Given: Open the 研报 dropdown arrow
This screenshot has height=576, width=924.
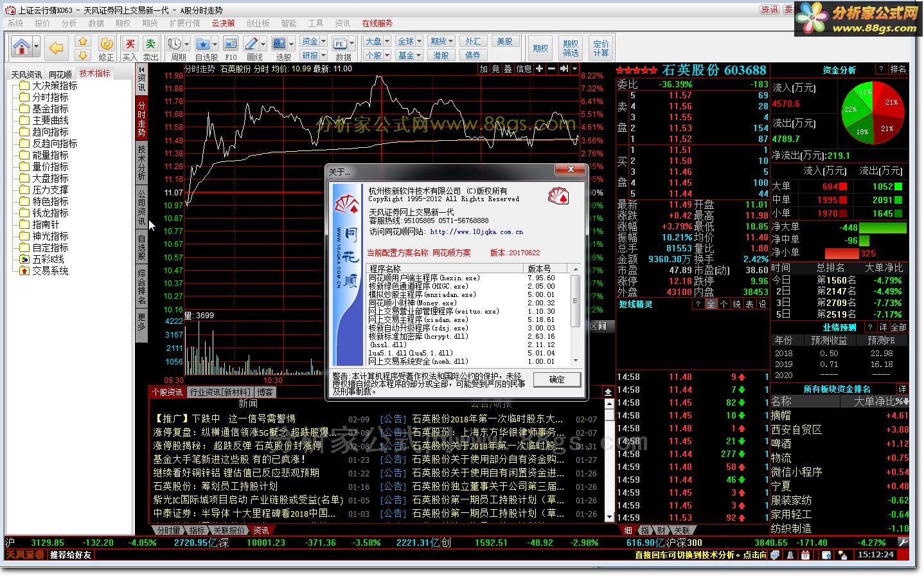Looking at the screenshot, I should tap(323, 55).
